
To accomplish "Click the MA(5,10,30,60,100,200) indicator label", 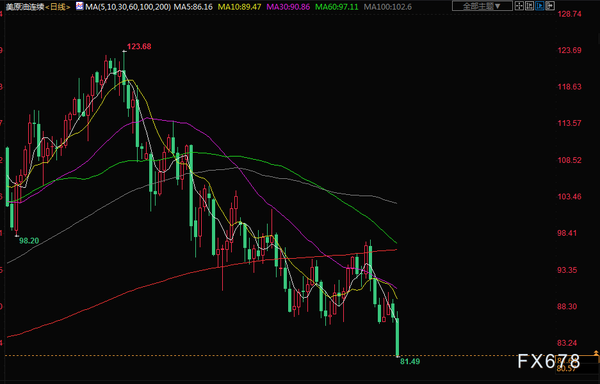I will (x=128, y=7).
